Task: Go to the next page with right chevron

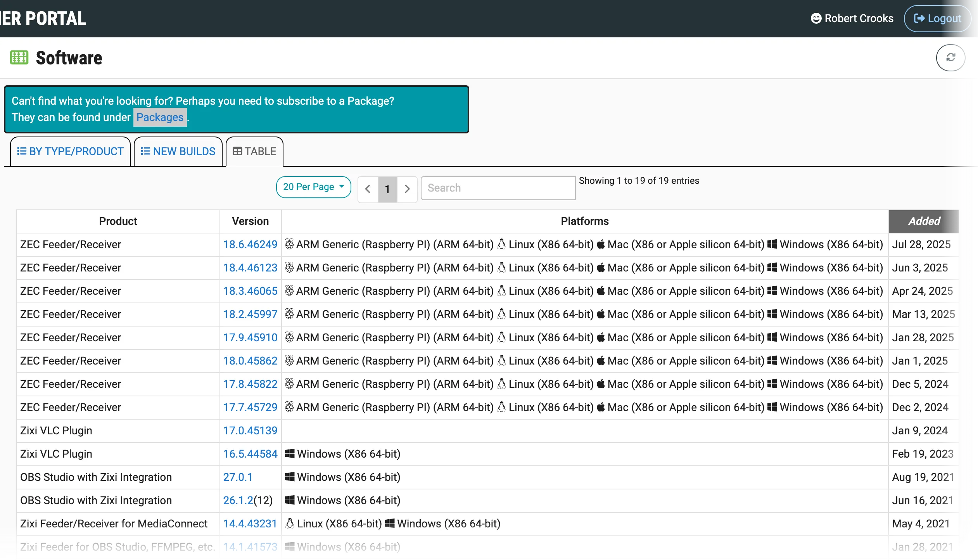Action: [x=407, y=189]
